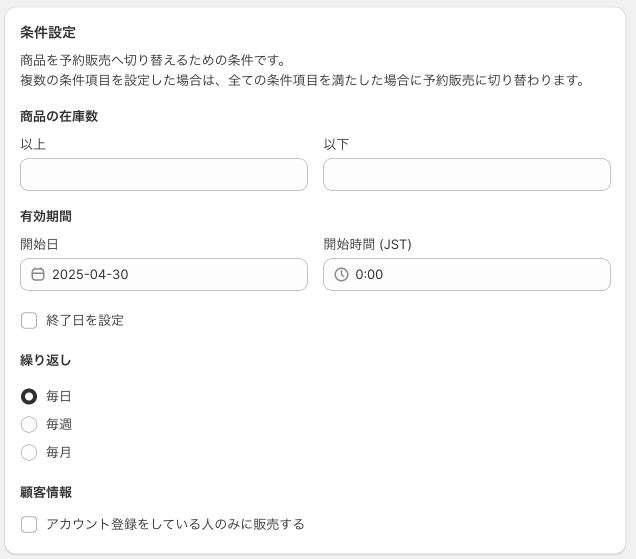Click the 開始日 field label
The height and width of the screenshot is (559, 636).
pos(39,244)
